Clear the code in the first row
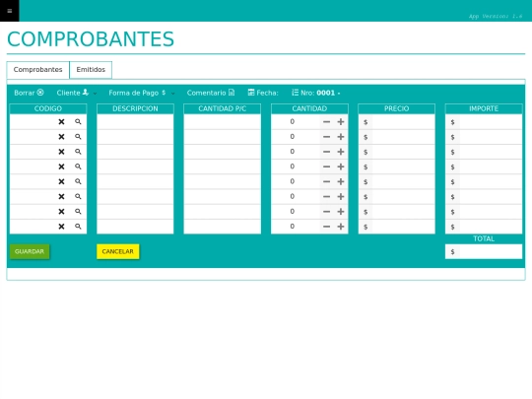The image size is (532, 399). 61,122
